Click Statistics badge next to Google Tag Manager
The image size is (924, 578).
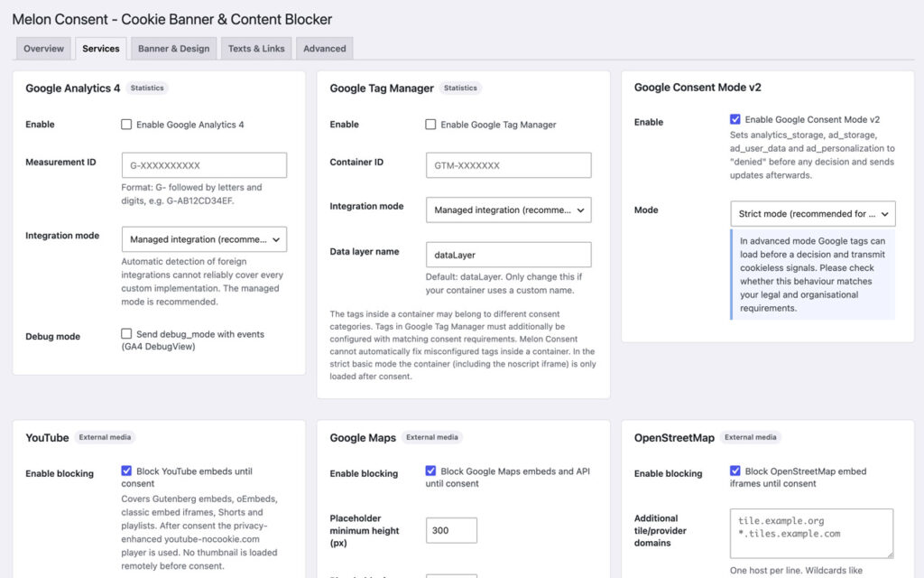(460, 88)
